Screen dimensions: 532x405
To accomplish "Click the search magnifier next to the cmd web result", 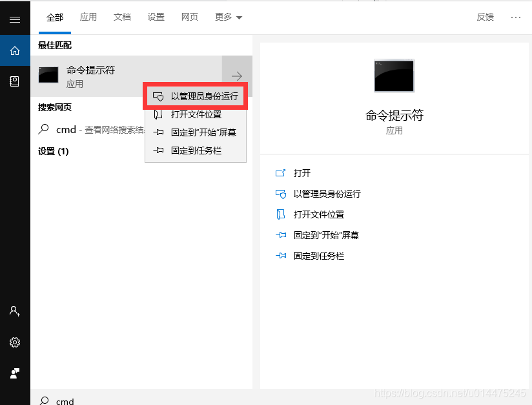I will coord(43,129).
